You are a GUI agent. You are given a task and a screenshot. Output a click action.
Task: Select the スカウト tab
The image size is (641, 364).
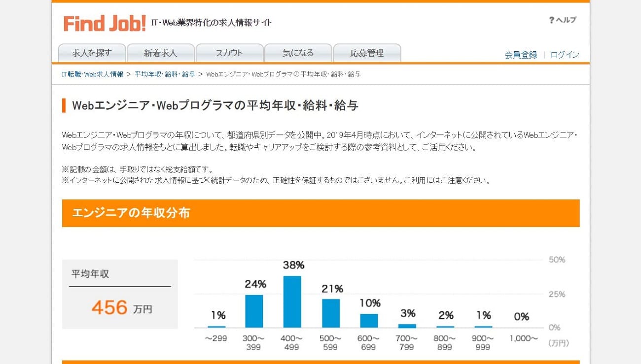tap(229, 53)
